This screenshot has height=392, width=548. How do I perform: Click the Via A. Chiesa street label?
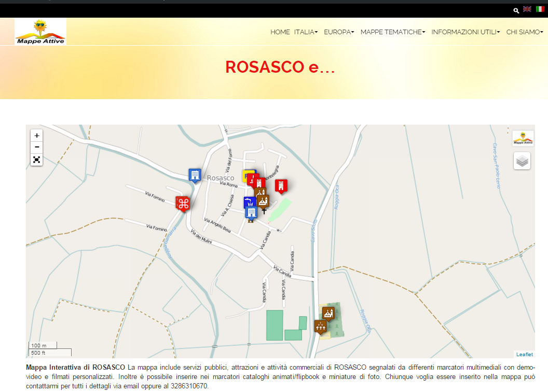point(227,206)
